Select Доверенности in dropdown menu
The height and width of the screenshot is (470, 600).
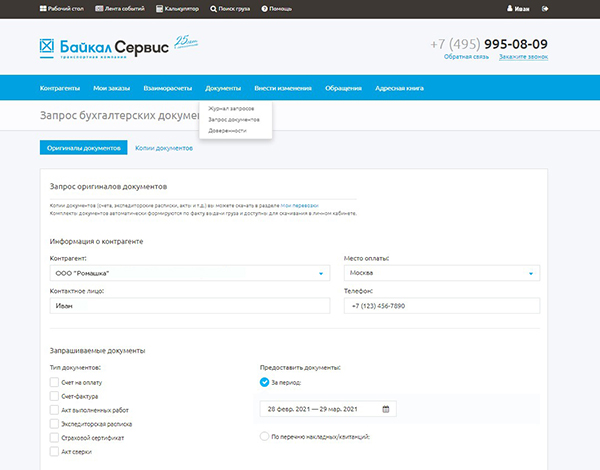(x=227, y=131)
